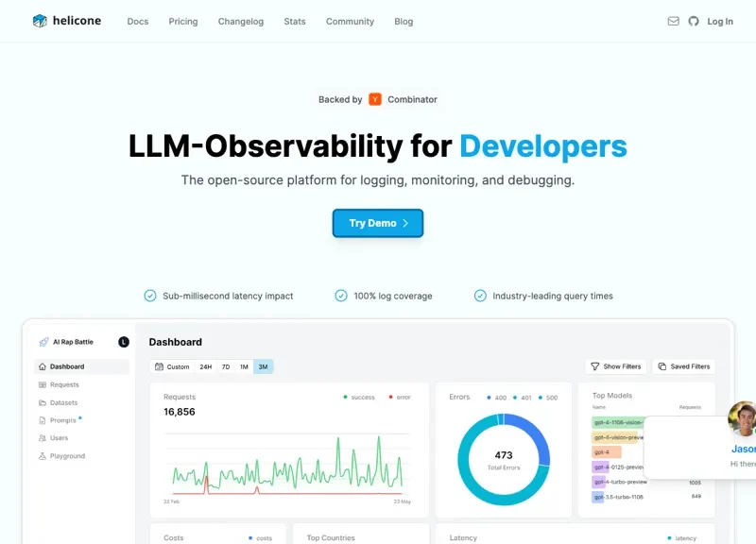The width and height of the screenshot is (756, 544).
Task: Go to Users in the sidebar
Action: click(x=81, y=438)
